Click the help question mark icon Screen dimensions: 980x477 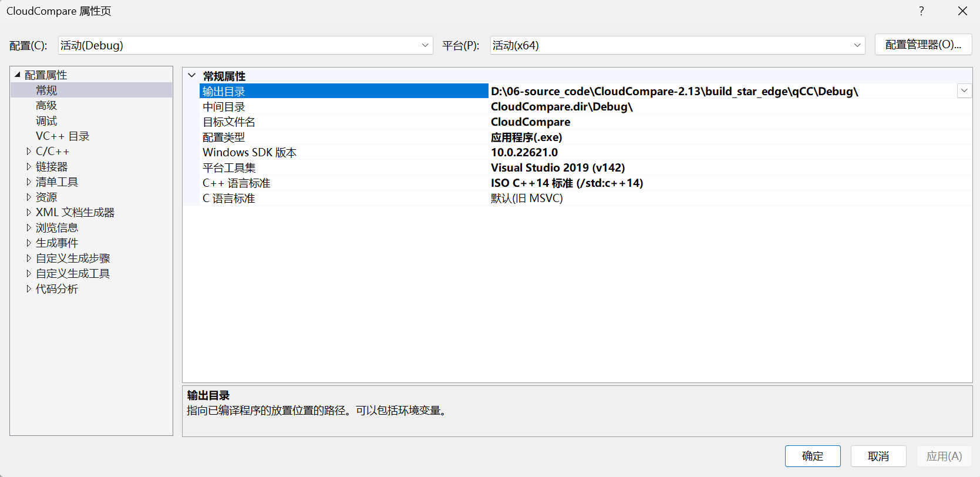(x=921, y=11)
